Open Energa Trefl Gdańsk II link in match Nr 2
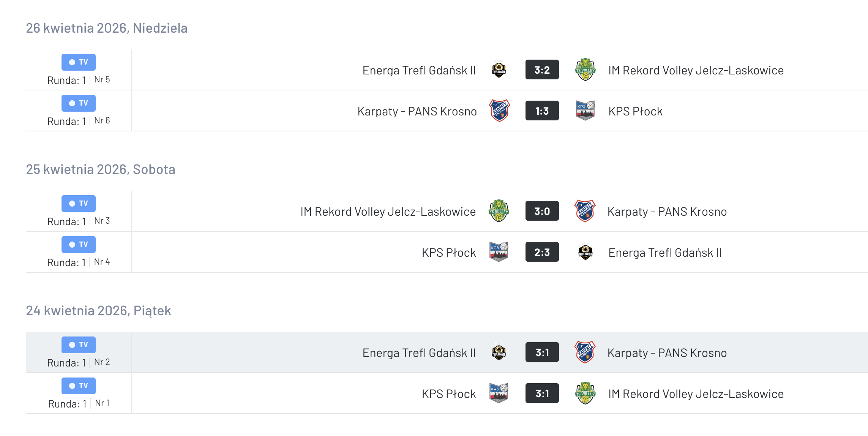Screen dimensions: 868x436 [x=419, y=353]
